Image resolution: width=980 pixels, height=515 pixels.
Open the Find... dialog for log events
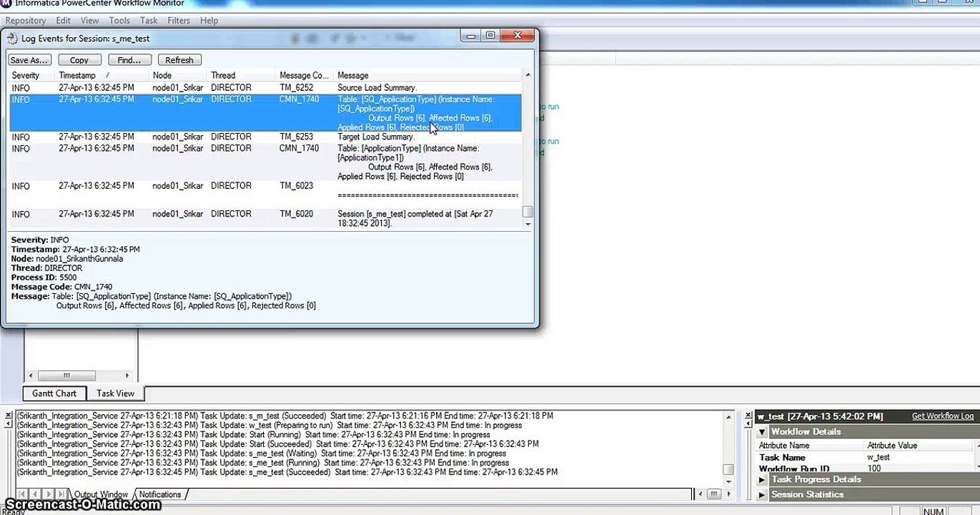click(129, 60)
